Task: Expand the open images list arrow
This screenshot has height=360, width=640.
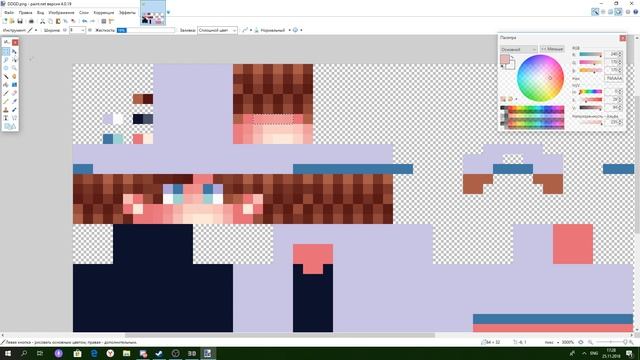Action: pos(168,12)
